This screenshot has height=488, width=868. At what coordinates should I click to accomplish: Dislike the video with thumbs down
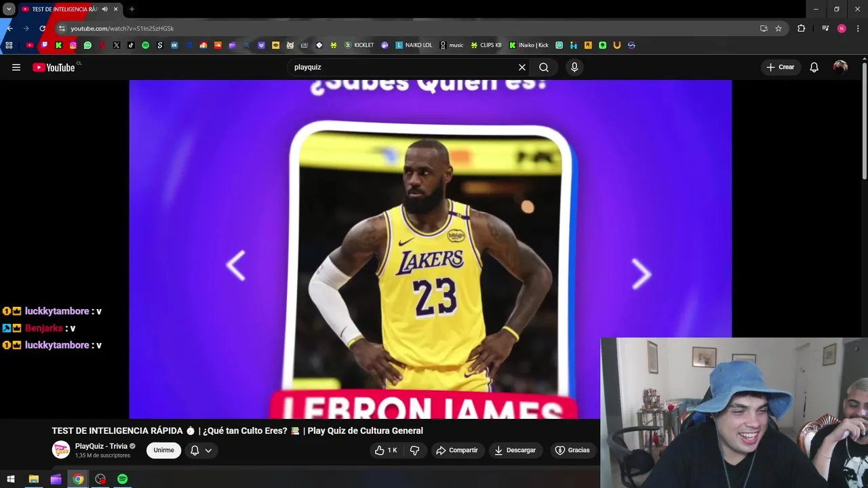coord(415,450)
